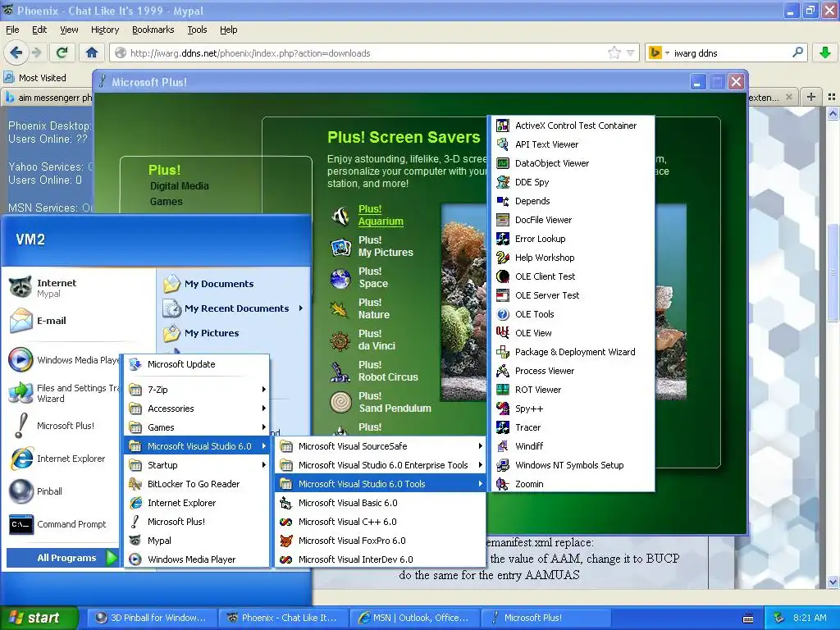This screenshot has width=840, height=630.
Task: Expand Microsoft Visual Studio 6.0 program group
Action: click(197, 445)
